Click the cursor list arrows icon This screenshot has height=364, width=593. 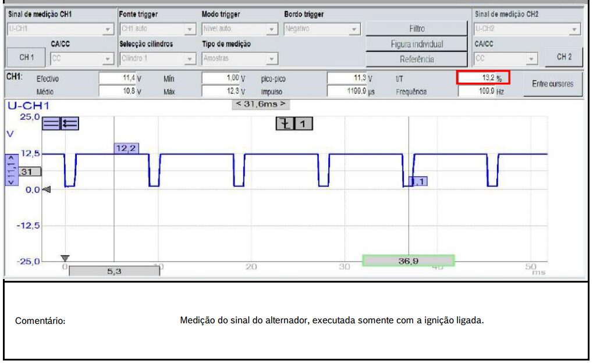coord(70,123)
